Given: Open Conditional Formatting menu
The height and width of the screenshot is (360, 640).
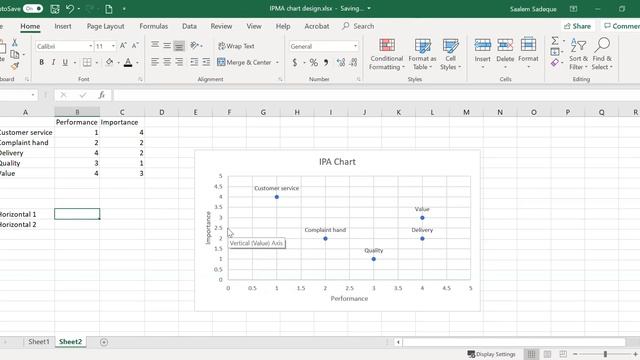Looking at the screenshot, I should pyautogui.click(x=387, y=54).
